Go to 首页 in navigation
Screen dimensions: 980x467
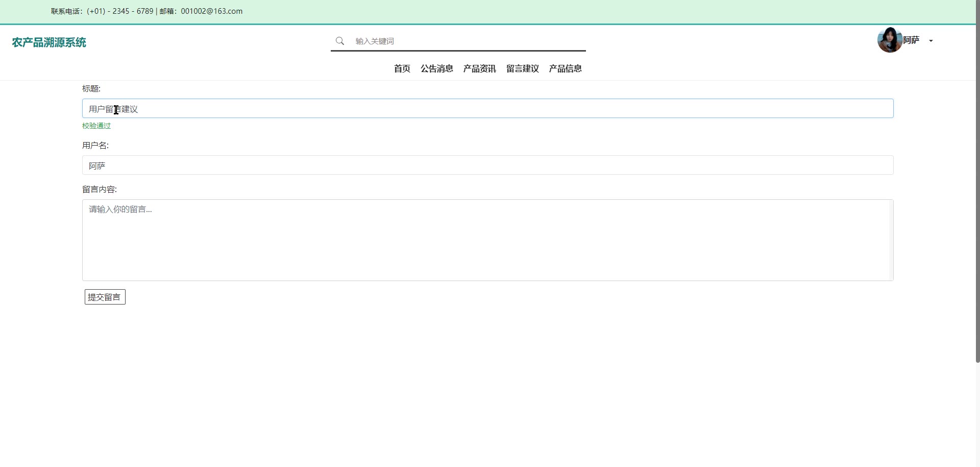tap(402, 68)
